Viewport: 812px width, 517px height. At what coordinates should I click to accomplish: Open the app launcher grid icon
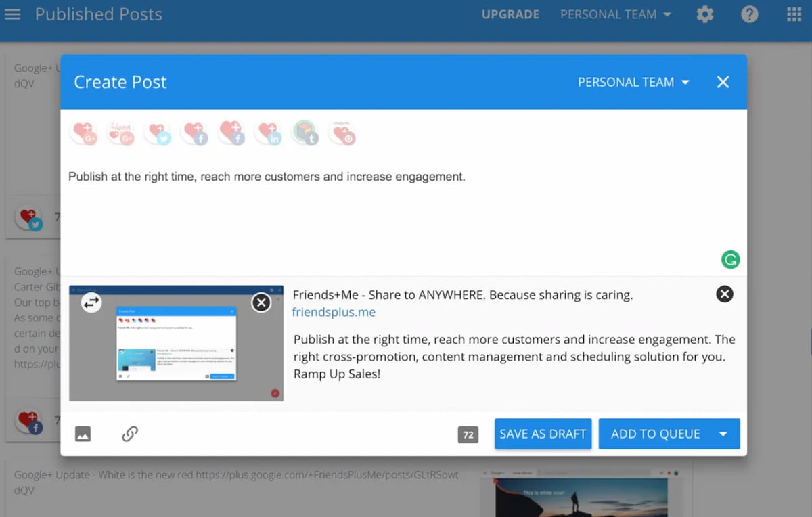(x=792, y=14)
